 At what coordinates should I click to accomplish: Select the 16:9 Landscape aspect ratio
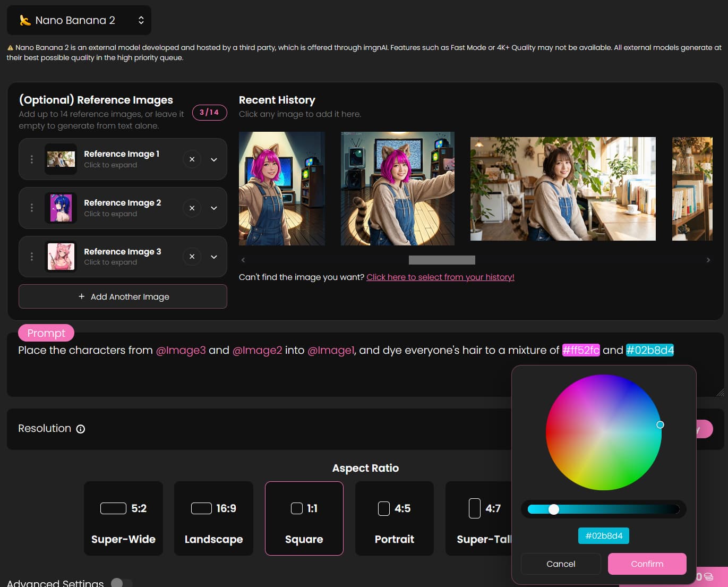coord(213,518)
